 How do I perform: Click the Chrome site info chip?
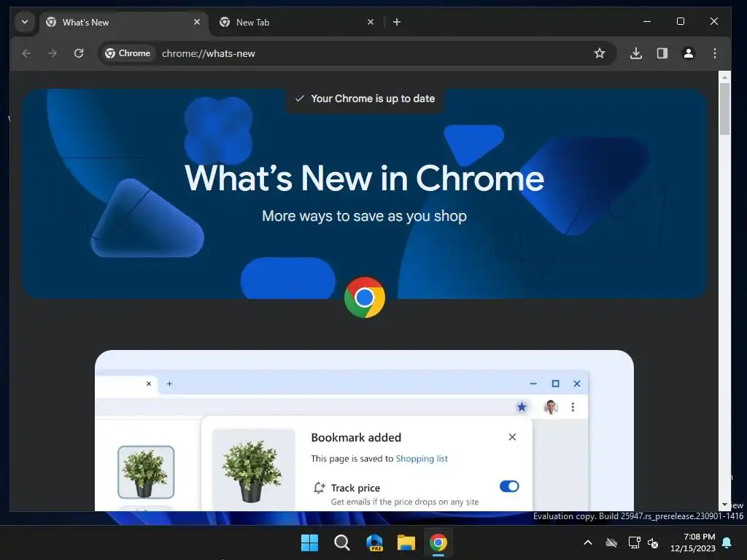pos(128,53)
